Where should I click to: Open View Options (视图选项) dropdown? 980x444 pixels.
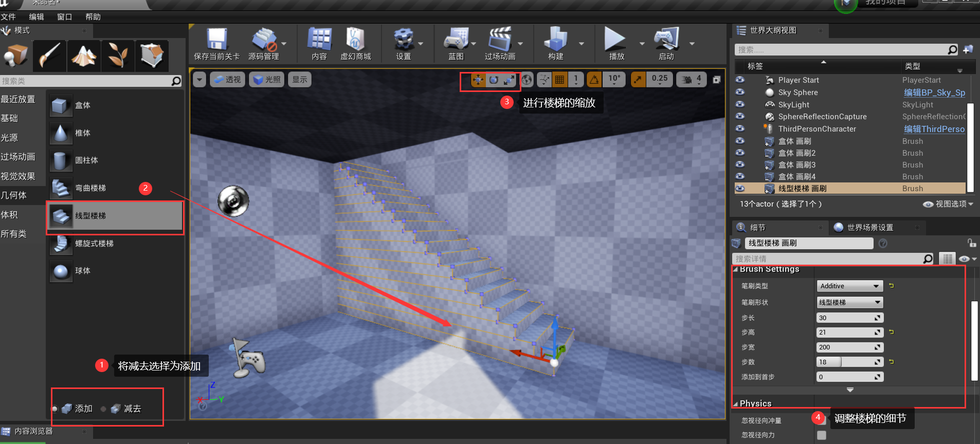pyautogui.click(x=949, y=204)
